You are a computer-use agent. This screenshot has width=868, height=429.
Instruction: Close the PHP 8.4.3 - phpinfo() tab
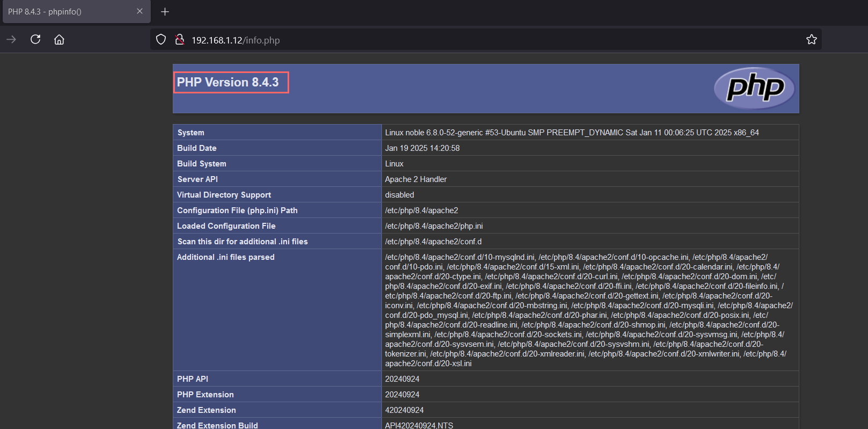(139, 11)
